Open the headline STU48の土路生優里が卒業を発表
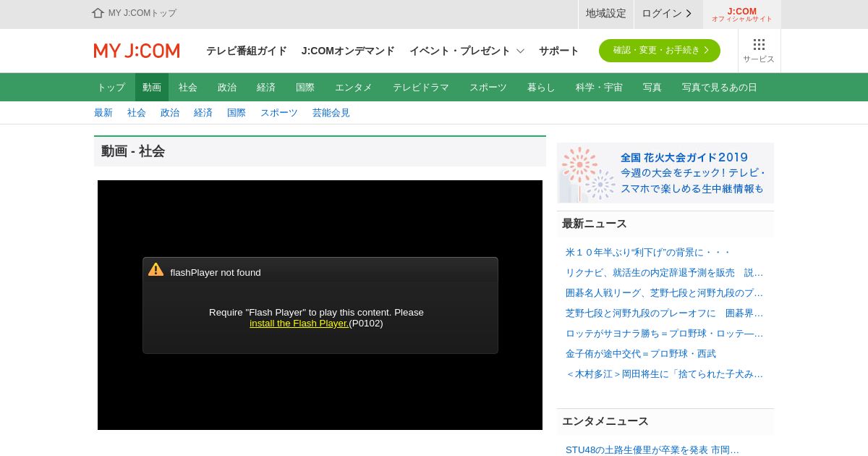Viewport: 868px width, 456px height. (x=652, y=450)
